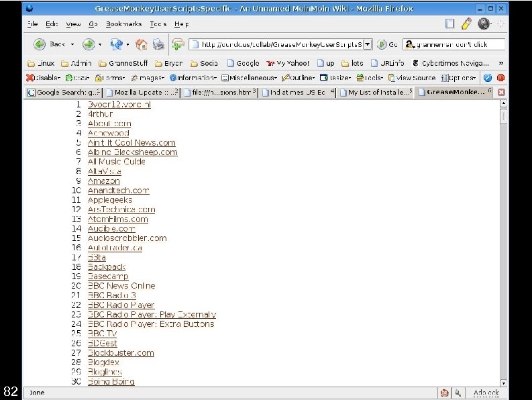Screen dimensions: 532x400
Task: Open the Blockbuster.com link
Action: [x=121, y=353]
